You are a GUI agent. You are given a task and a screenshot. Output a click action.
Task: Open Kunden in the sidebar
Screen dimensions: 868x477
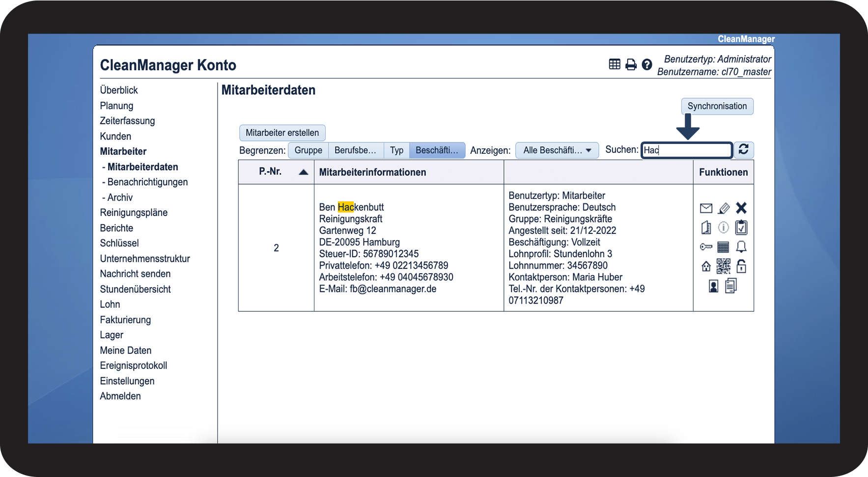[115, 136]
